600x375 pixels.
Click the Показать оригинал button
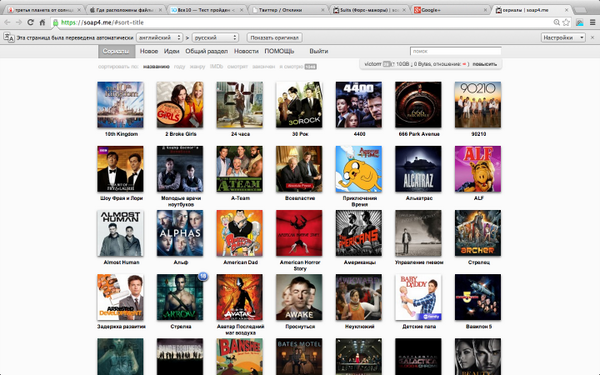click(274, 38)
